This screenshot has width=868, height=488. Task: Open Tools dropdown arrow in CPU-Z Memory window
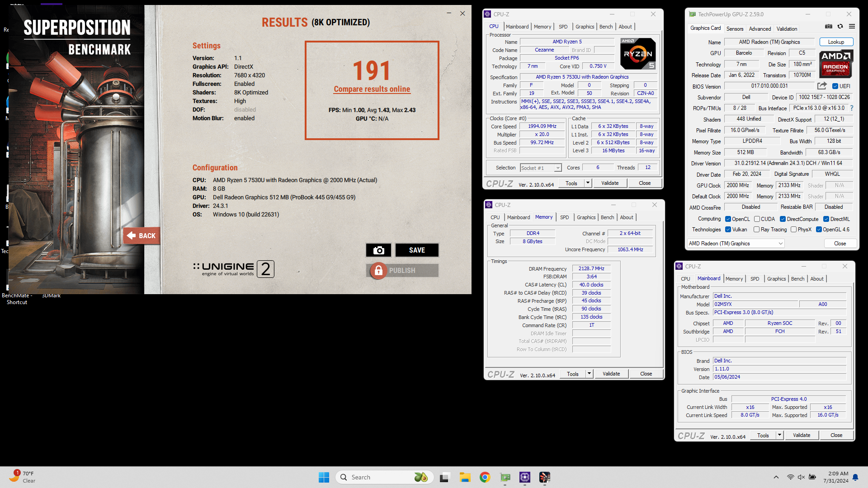589,374
